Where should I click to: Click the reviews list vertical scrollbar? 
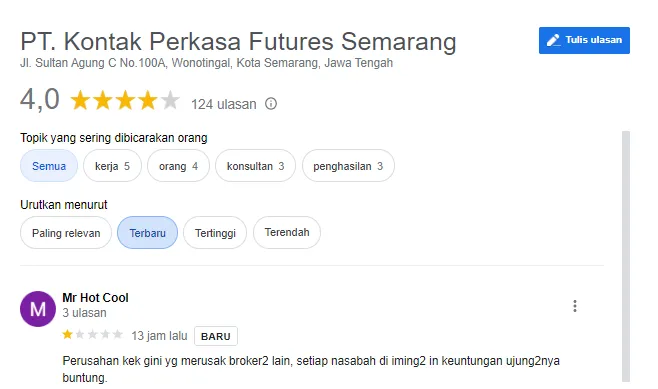[626, 256]
